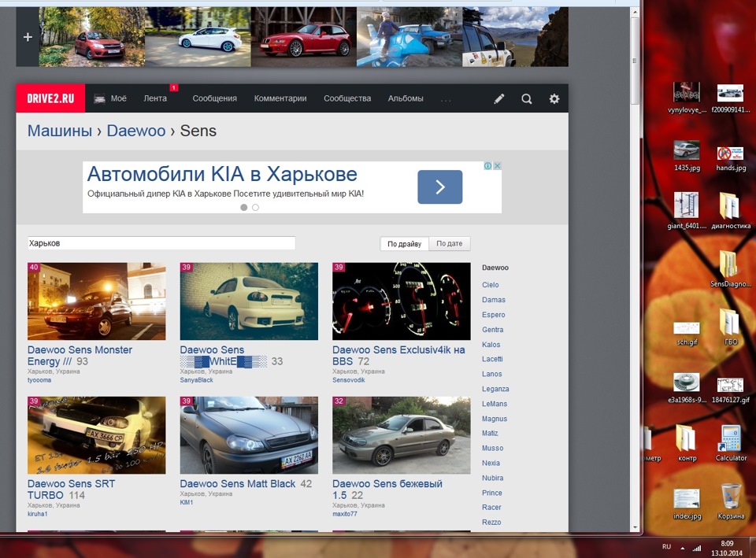Screen dimensions: 756x558
Task: Open sch.gif desktop icon
Action: [x=687, y=332]
